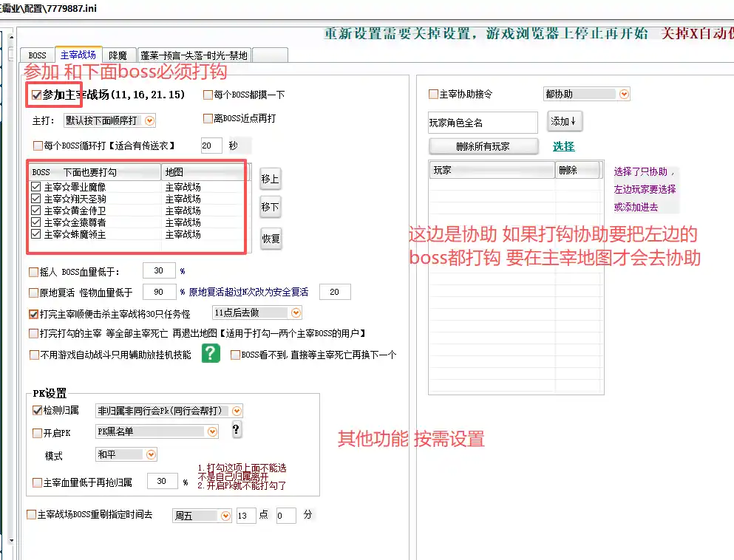Open the 模式 和平 dropdown
The height and width of the screenshot is (560, 734).
151,454
